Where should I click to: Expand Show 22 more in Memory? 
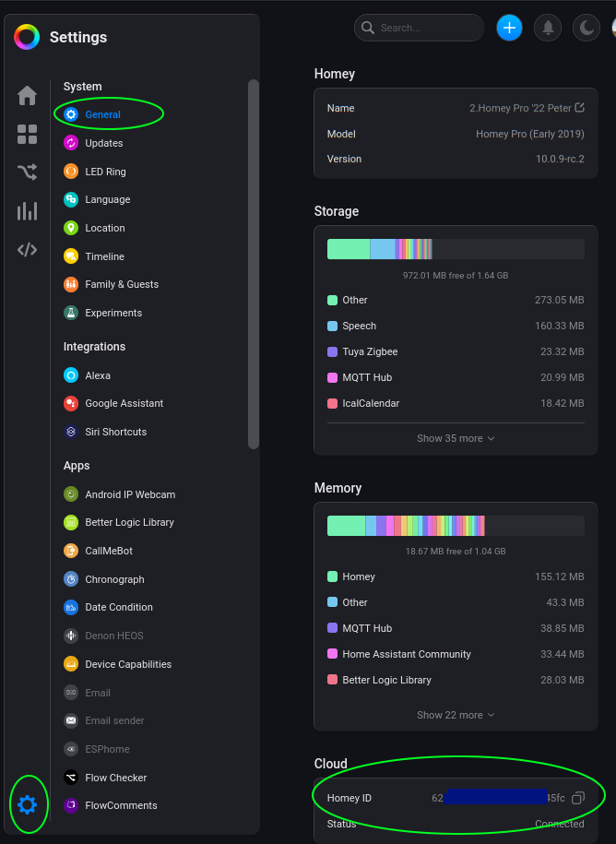pyautogui.click(x=456, y=715)
